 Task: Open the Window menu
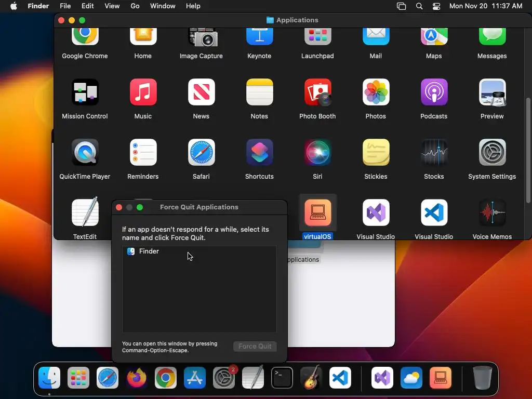(x=163, y=6)
